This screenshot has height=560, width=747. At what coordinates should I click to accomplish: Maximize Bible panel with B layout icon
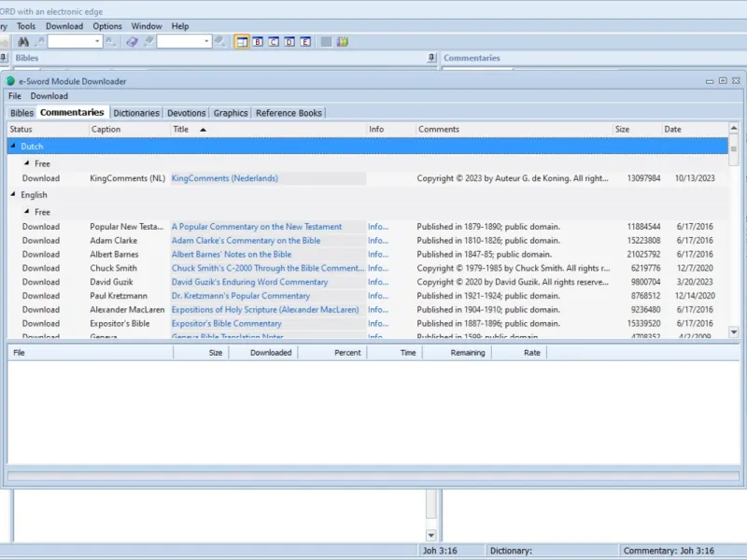[258, 42]
